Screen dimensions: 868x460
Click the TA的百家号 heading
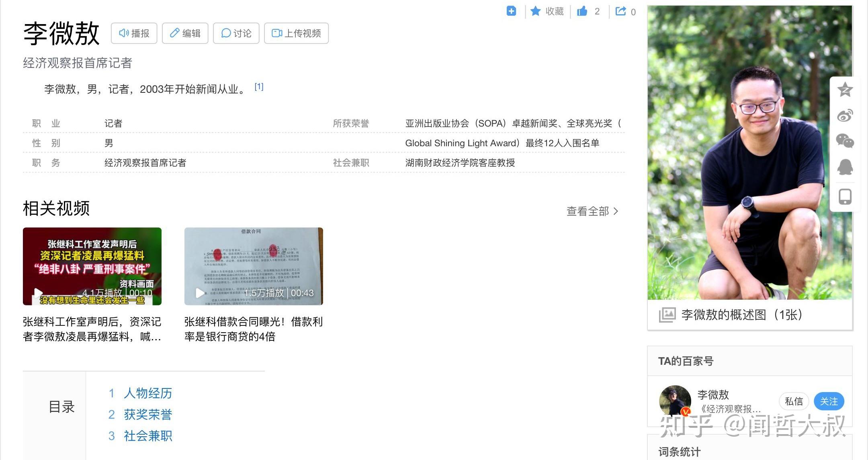point(686,361)
